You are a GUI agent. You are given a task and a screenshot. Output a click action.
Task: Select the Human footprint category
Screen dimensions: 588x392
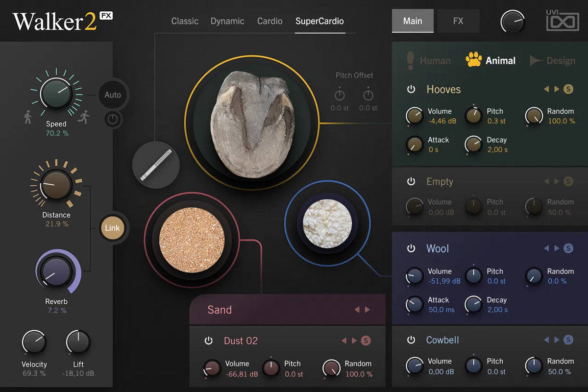[x=411, y=60]
